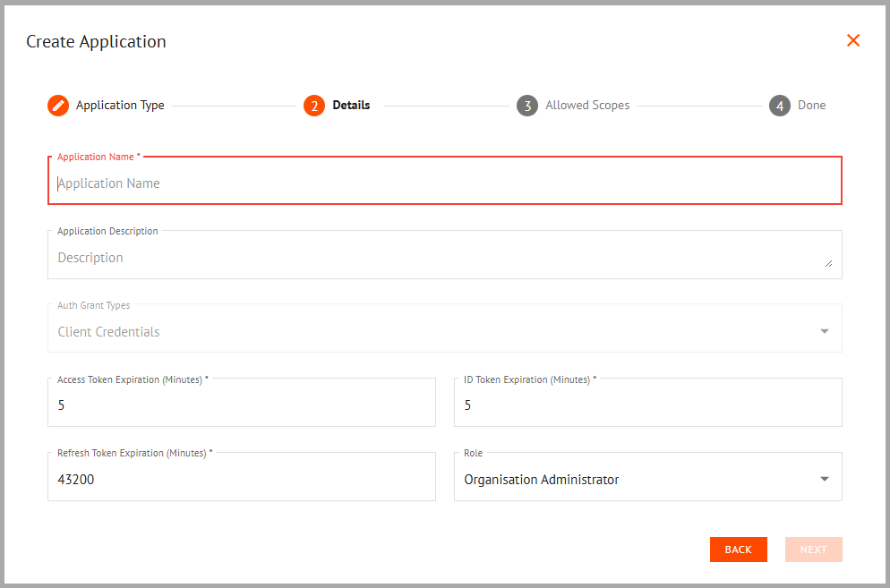Select the Access Token Expiration field
This screenshot has height=588, width=890.
tap(242, 405)
